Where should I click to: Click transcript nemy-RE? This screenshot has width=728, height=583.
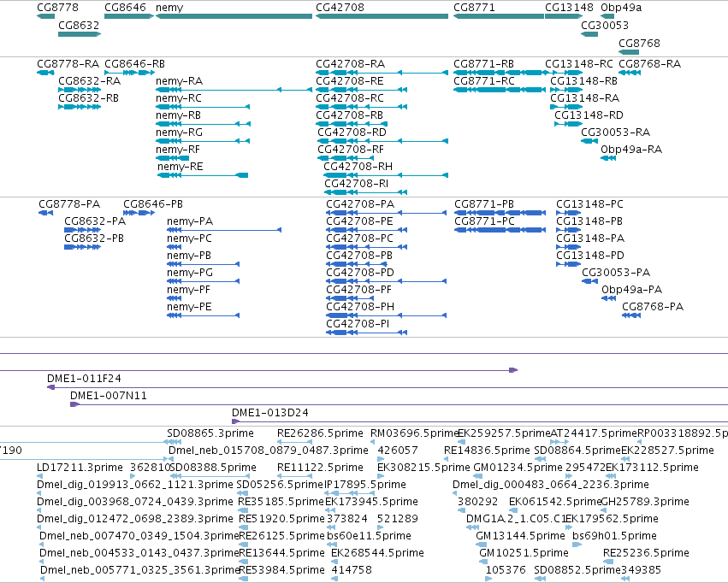pyautogui.click(x=203, y=175)
